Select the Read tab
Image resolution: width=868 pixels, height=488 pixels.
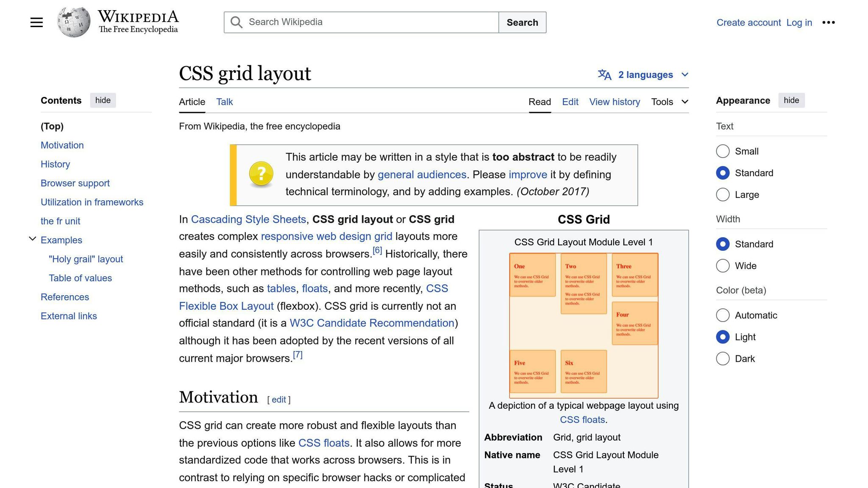[540, 102]
